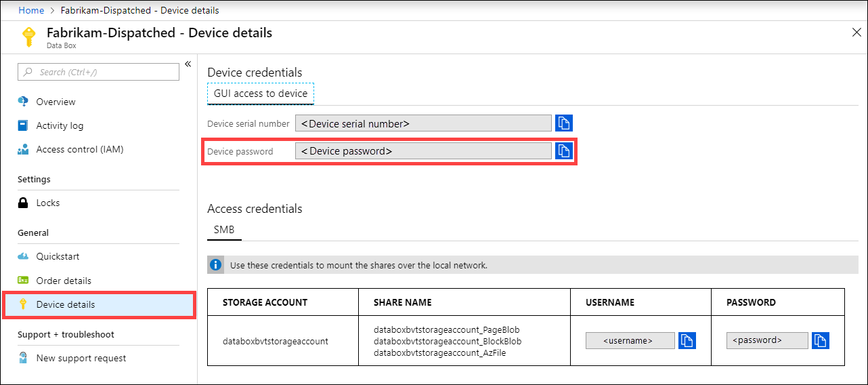Click the sidebar search box
This screenshot has width=868, height=385.
coord(98,72)
